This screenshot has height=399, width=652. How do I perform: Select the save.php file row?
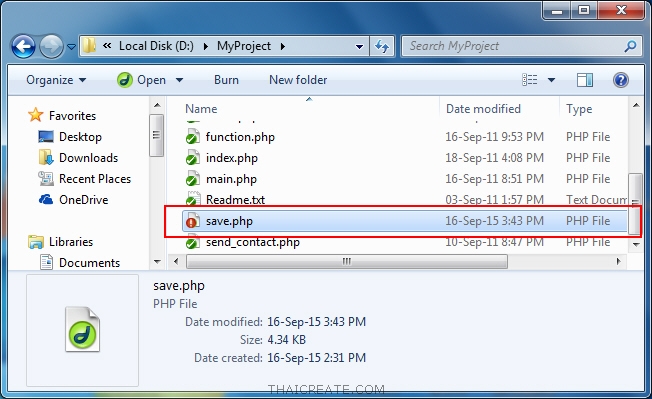tap(405, 221)
